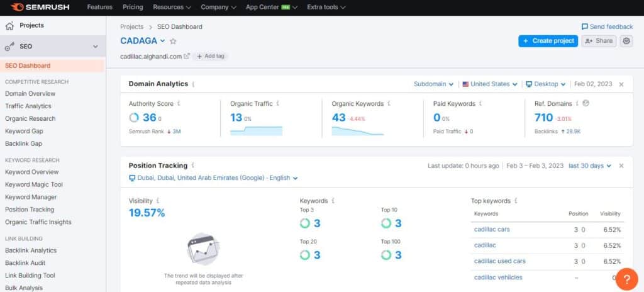The width and height of the screenshot is (644, 292).
Task: Open Dubai location and language dropdown
Action: (x=213, y=178)
